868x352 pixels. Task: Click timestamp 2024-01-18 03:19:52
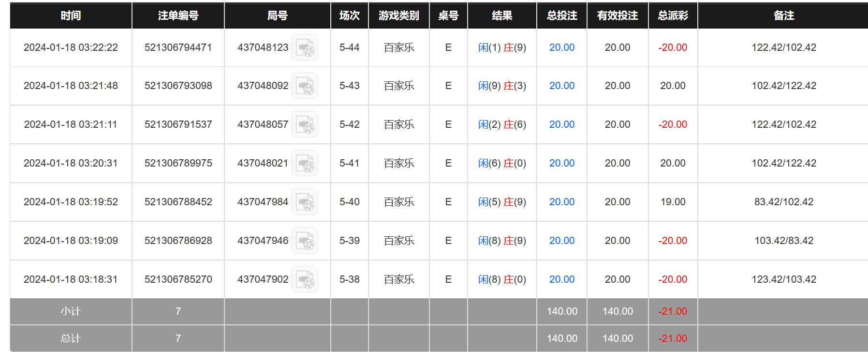tap(71, 202)
